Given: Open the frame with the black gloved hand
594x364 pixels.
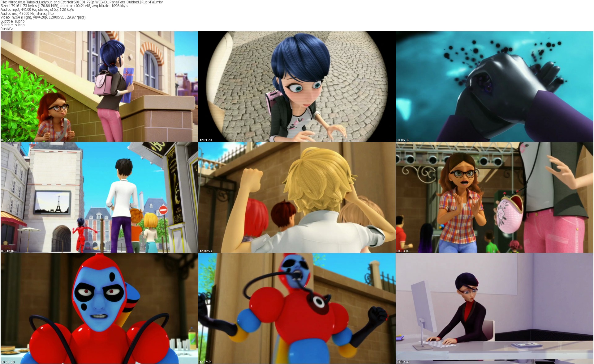Looking at the screenshot, I should click(495, 87).
